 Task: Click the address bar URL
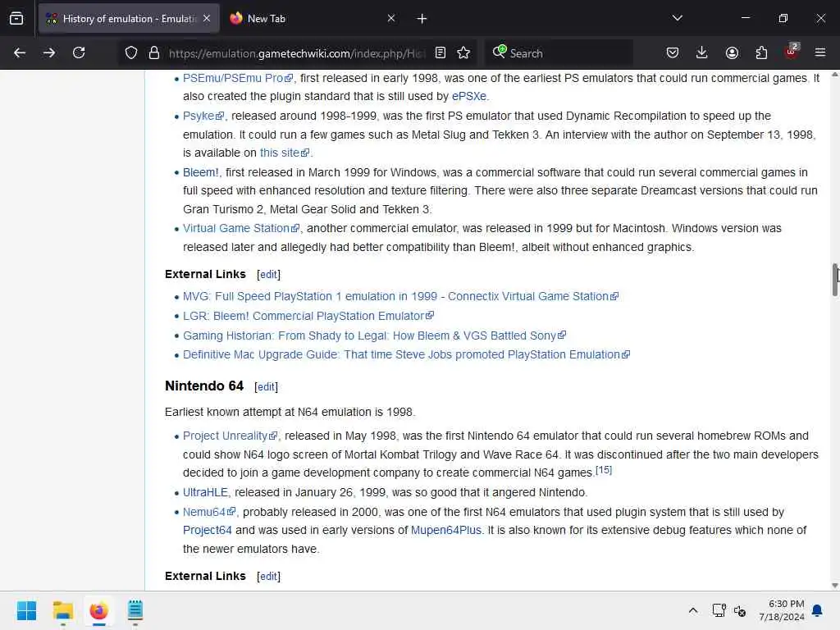click(297, 53)
